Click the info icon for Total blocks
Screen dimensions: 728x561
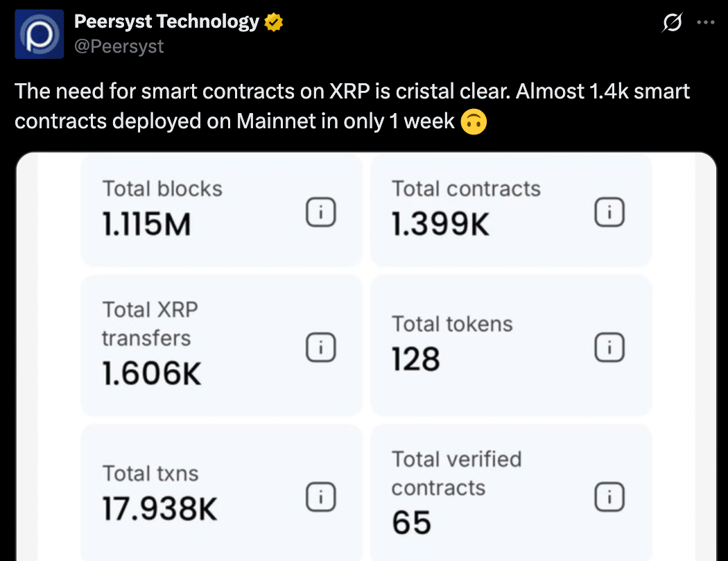pyautogui.click(x=320, y=214)
